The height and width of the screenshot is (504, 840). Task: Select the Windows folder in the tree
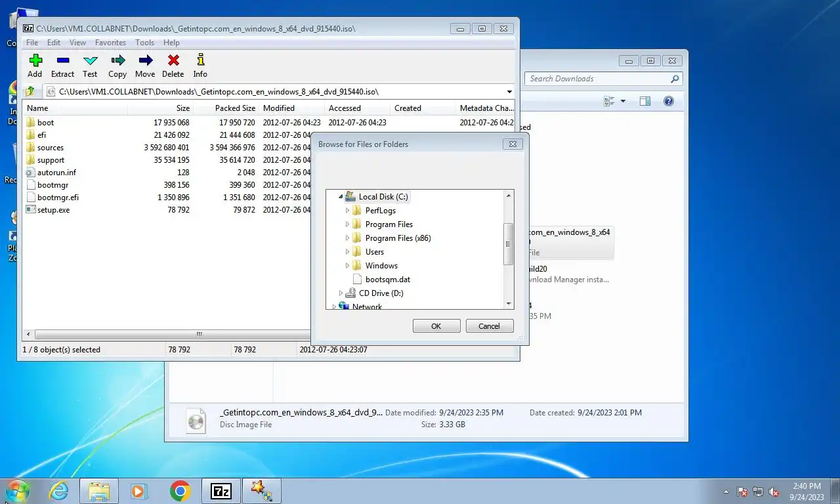[381, 265]
